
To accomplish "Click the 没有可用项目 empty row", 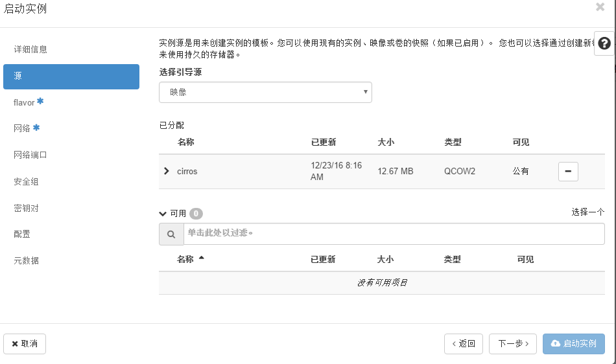I will tap(382, 283).
